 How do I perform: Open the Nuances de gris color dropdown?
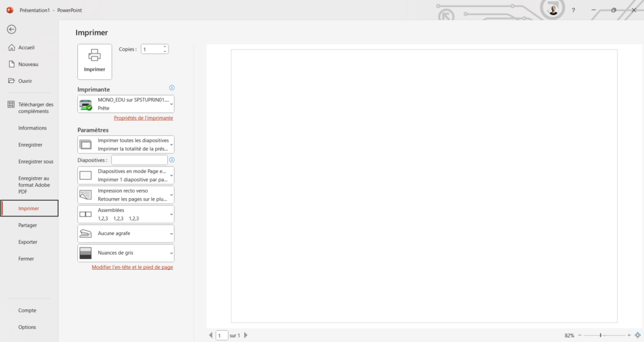point(126,253)
